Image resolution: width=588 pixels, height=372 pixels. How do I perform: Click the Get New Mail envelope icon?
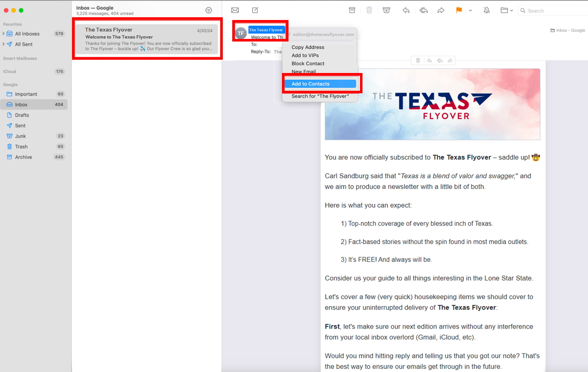click(235, 10)
